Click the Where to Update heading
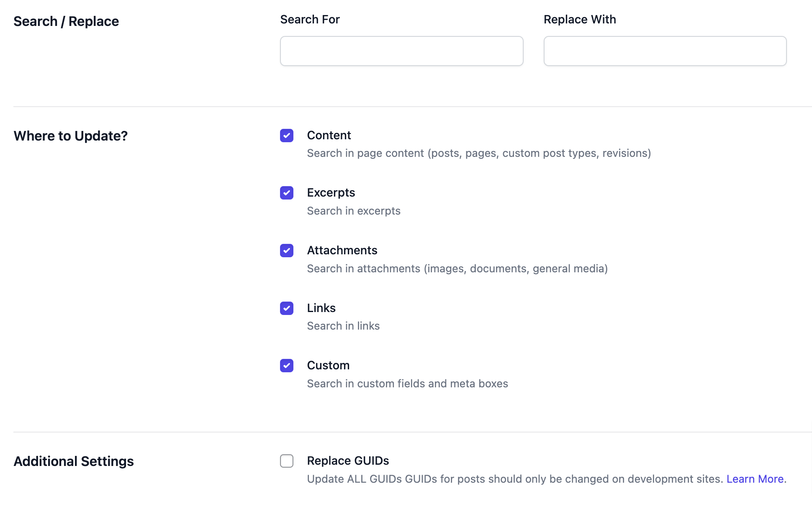 tap(70, 136)
